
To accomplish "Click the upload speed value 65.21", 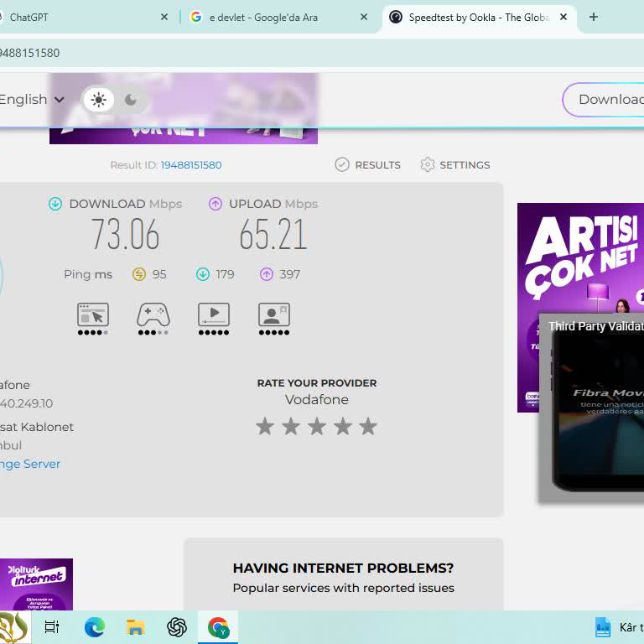I will (x=273, y=234).
